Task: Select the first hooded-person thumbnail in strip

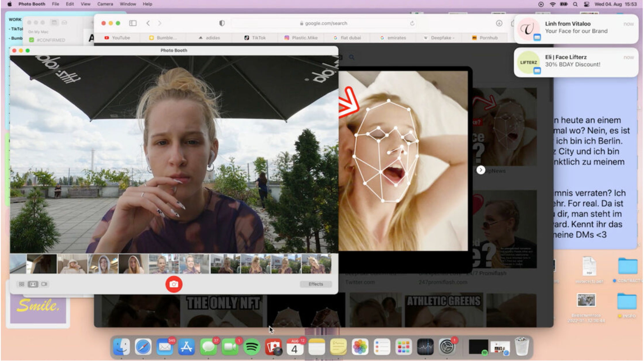Action: click(72, 264)
